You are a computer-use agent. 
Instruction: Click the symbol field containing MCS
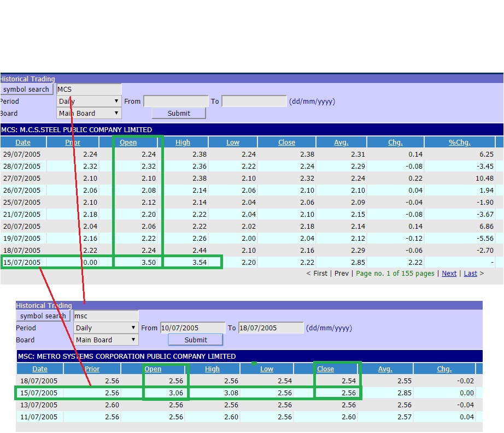pos(89,89)
